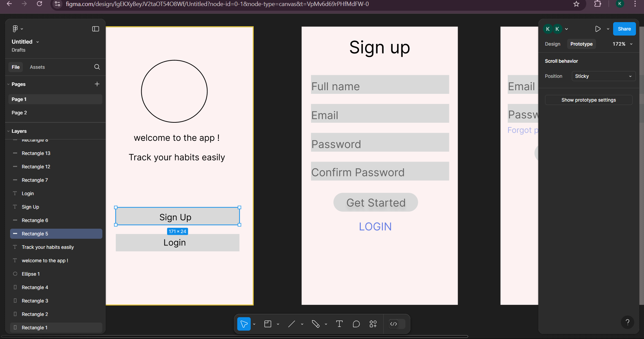Select the Frame tool in toolbar

click(x=268, y=324)
